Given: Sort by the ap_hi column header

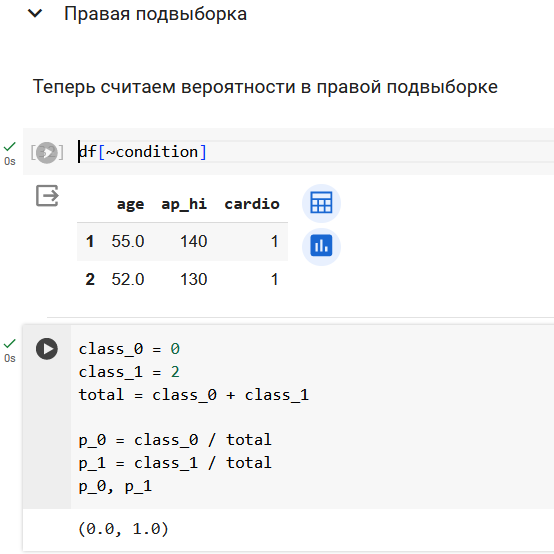Looking at the screenshot, I should click(184, 204).
